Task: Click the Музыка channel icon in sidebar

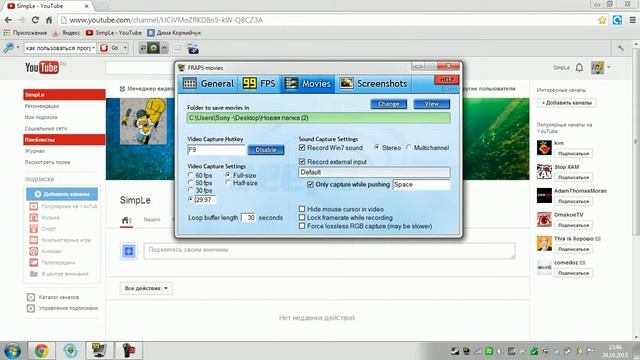Action: pos(34,218)
